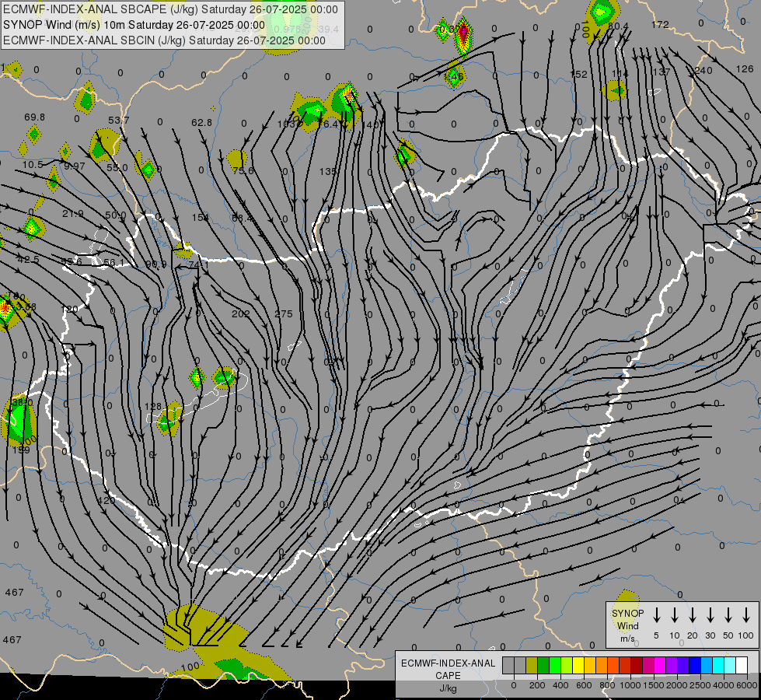Click the wind arrow labeled 30
Viewport: 761px width, 700px height.
pyautogui.click(x=710, y=615)
